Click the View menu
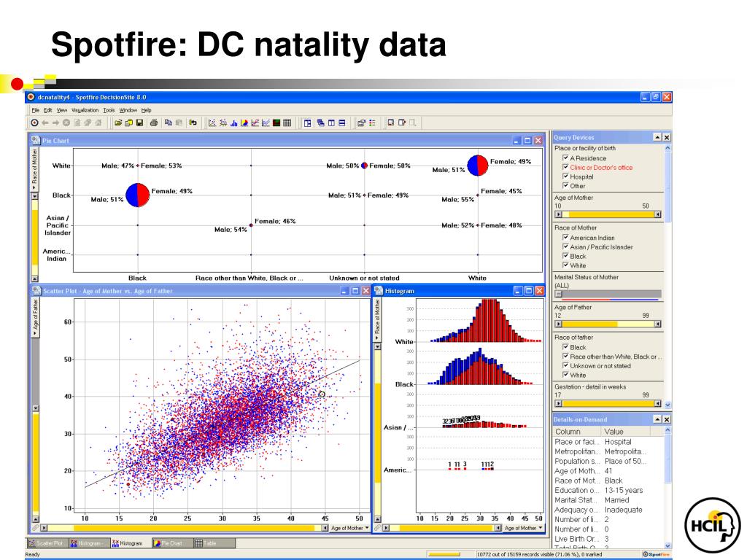 tap(61, 110)
